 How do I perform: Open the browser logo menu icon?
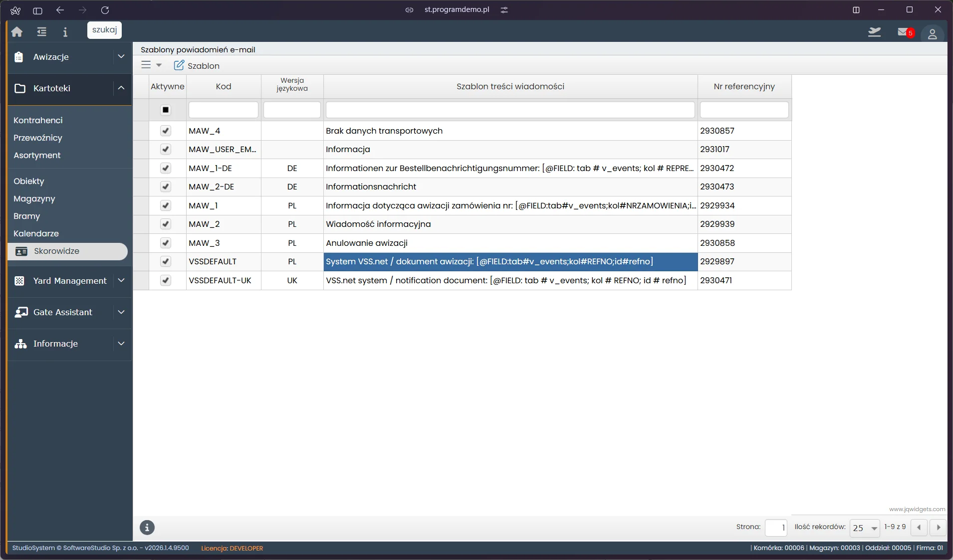[15, 10]
